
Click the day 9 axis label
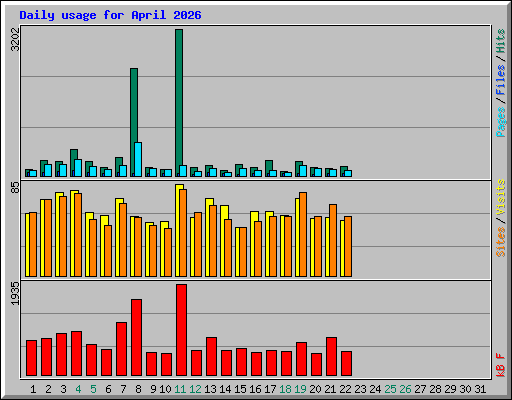[153, 389]
